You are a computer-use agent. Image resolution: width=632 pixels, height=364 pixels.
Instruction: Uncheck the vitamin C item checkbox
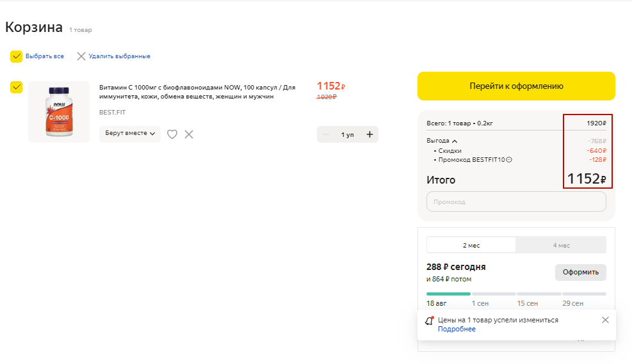point(17,87)
